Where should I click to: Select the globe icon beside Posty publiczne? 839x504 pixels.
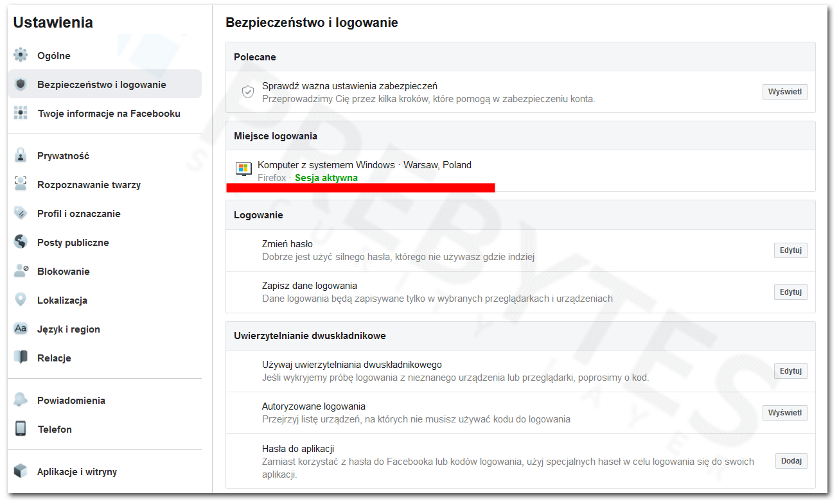20,242
